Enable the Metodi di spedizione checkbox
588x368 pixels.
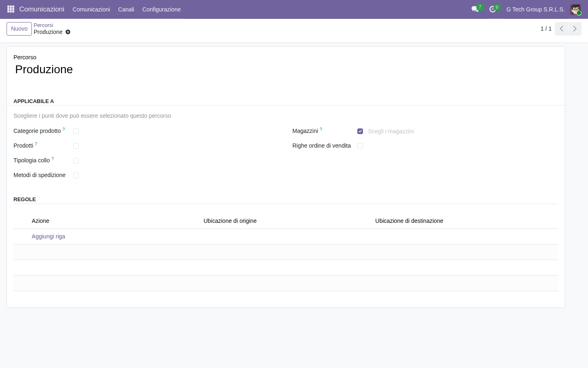(76, 175)
